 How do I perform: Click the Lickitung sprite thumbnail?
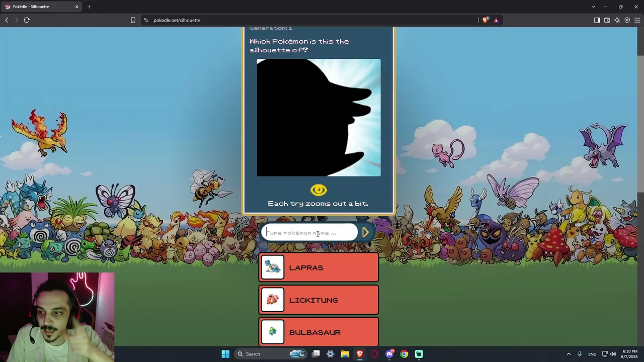point(273,300)
